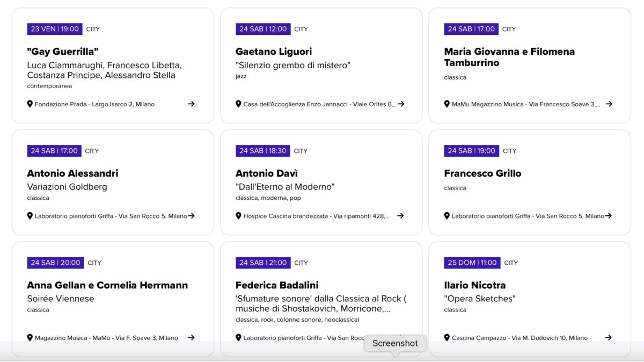
Task: Click the Ilario Nicotra event title
Action: tap(475, 285)
